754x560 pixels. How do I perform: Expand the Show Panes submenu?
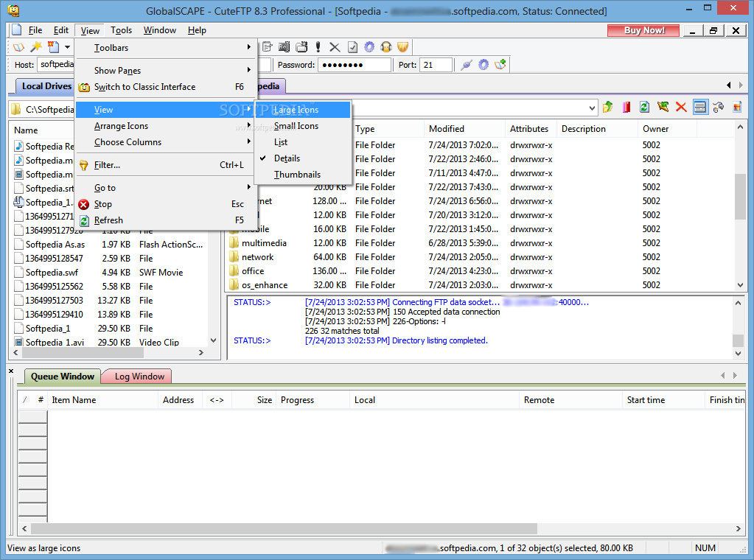pyautogui.click(x=165, y=70)
